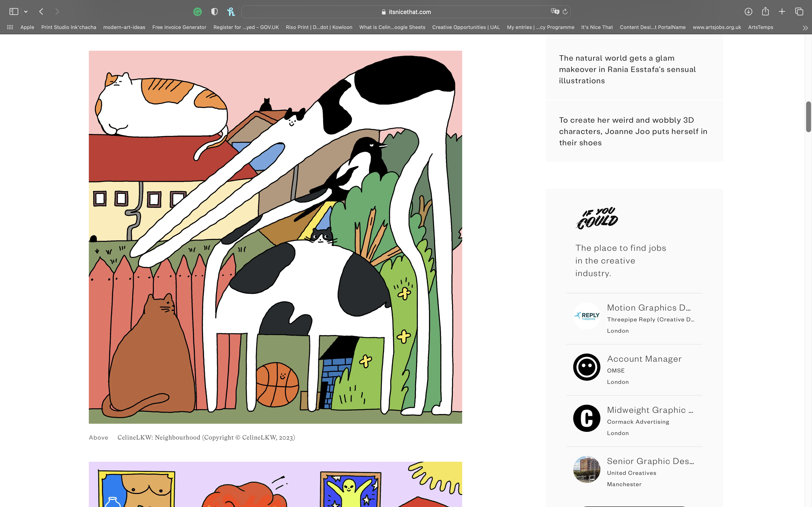Image resolution: width=812 pixels, height=507 pixels.
Task: Click the page's vertical scrollbar thumb
Action: click(x=808, y=117)
